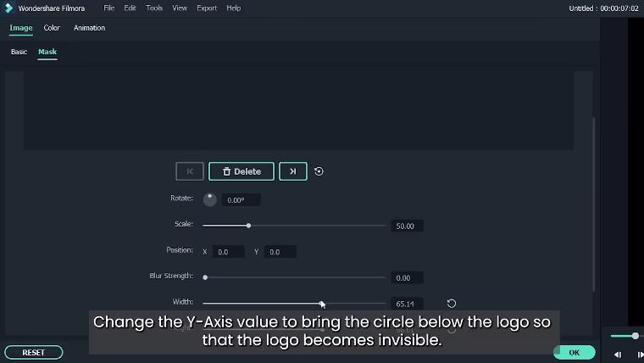Step back one frame in preview
This screenshot has height=363, width=644.
[618, 355]
